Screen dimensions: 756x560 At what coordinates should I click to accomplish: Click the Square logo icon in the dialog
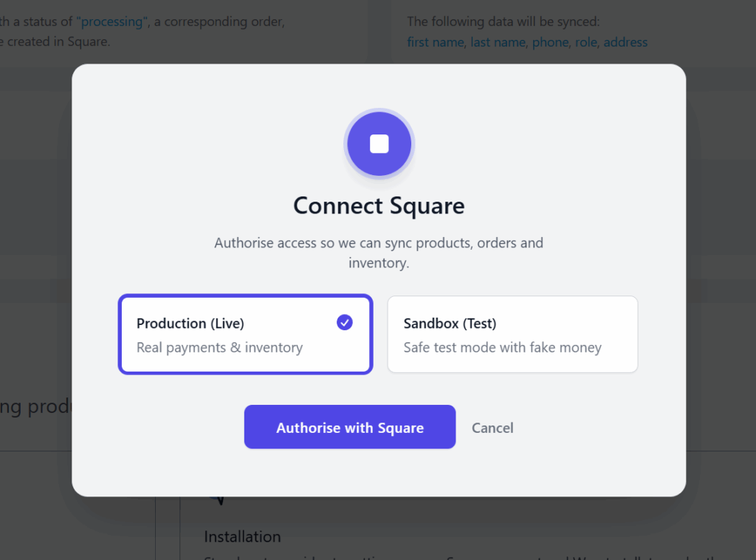[379, 144]
